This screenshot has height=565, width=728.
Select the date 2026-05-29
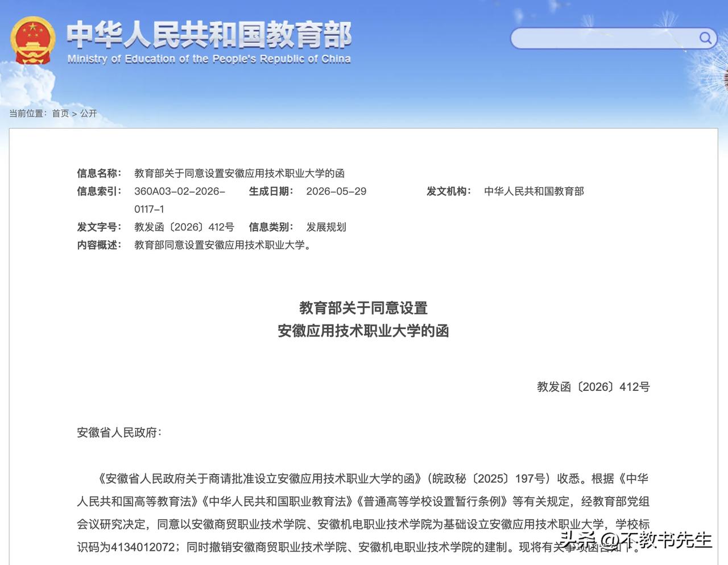pos(336,191)
